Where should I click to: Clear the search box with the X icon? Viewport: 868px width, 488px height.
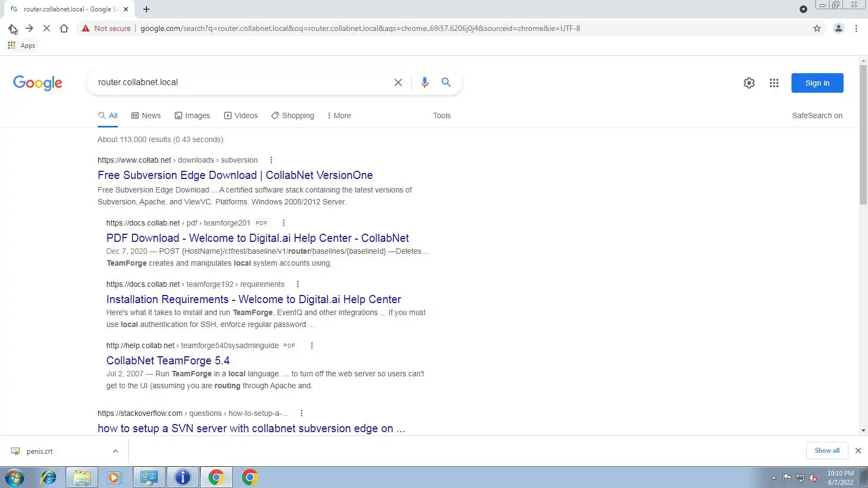pyautogui.click(x=398, y=82)
